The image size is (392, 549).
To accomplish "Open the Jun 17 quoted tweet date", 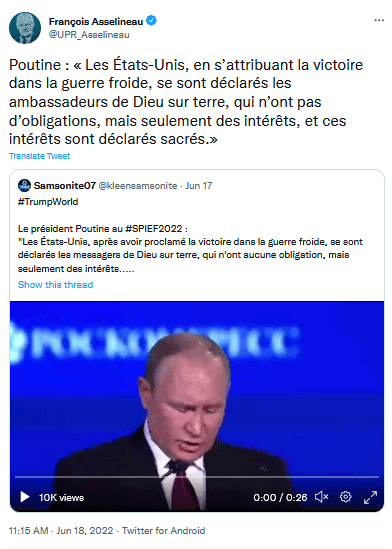I will 199,186.
